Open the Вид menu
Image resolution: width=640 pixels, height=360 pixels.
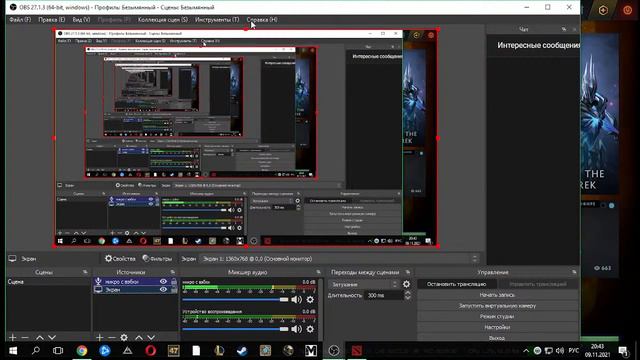pos(81,20)
